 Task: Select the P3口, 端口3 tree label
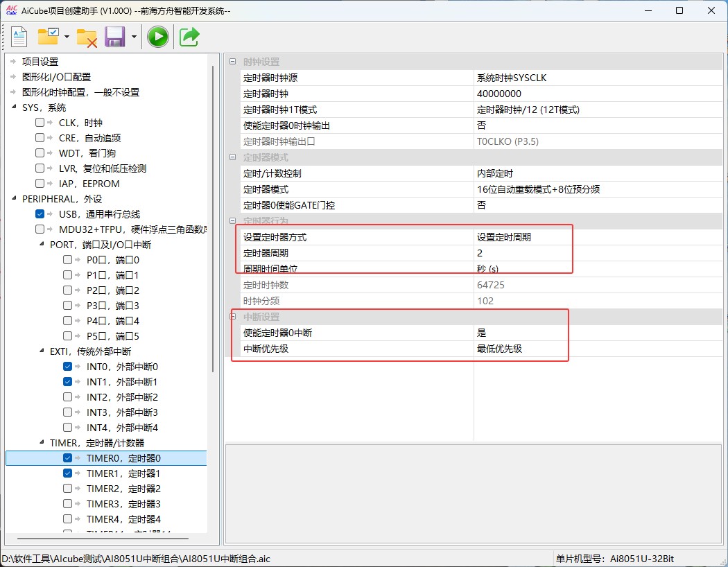pyautogui.click(x=113, y=306)
